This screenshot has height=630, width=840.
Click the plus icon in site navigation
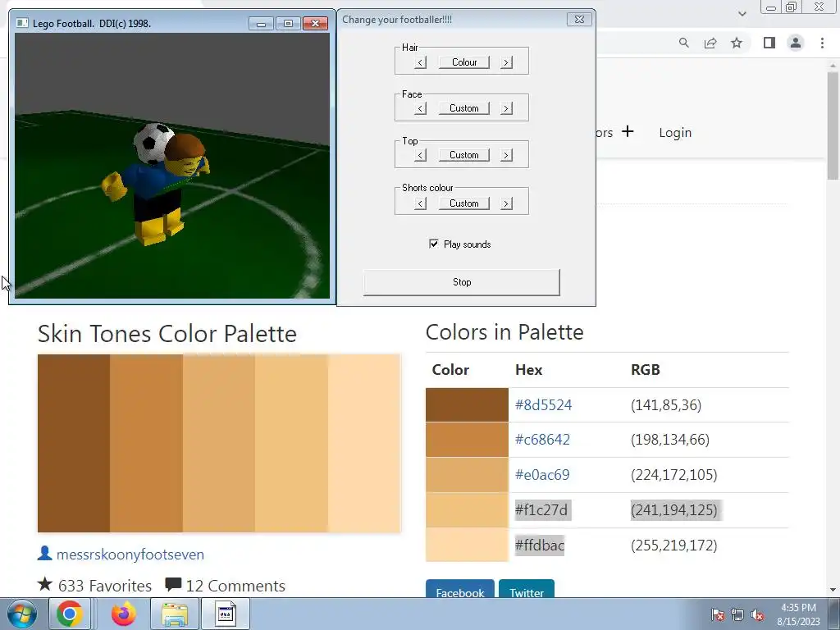click(x=628, y=131)
